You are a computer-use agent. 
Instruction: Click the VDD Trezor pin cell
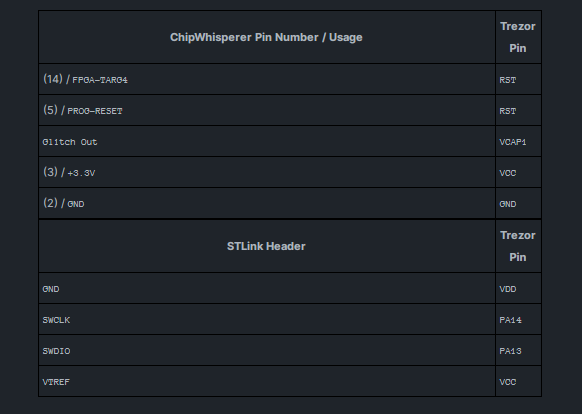click(518, 289)
